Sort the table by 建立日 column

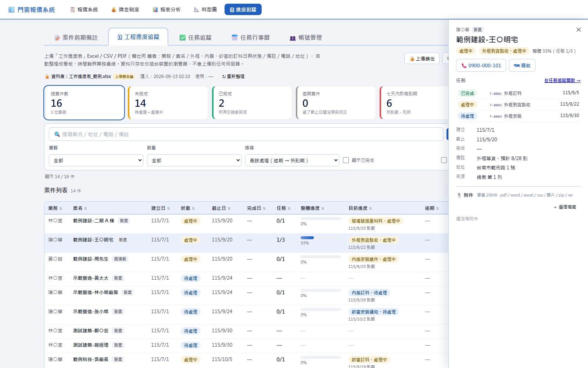[x=161, y=208]
